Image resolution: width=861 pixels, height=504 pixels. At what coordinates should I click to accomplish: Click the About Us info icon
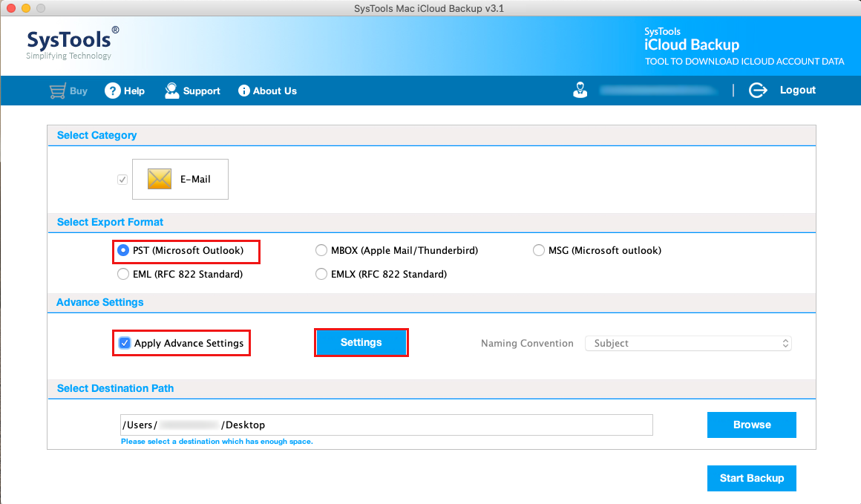point(243,91)
